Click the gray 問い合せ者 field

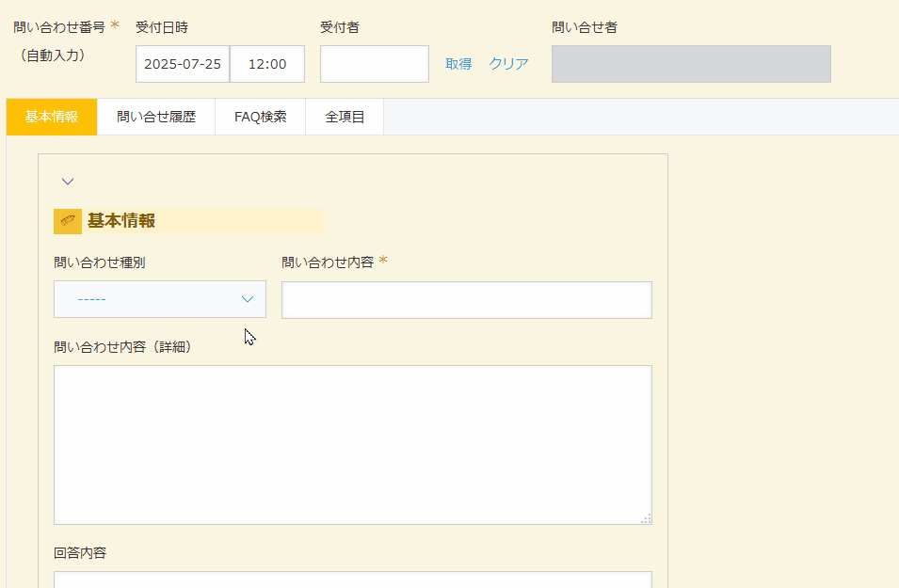click(x=692, y=64)
